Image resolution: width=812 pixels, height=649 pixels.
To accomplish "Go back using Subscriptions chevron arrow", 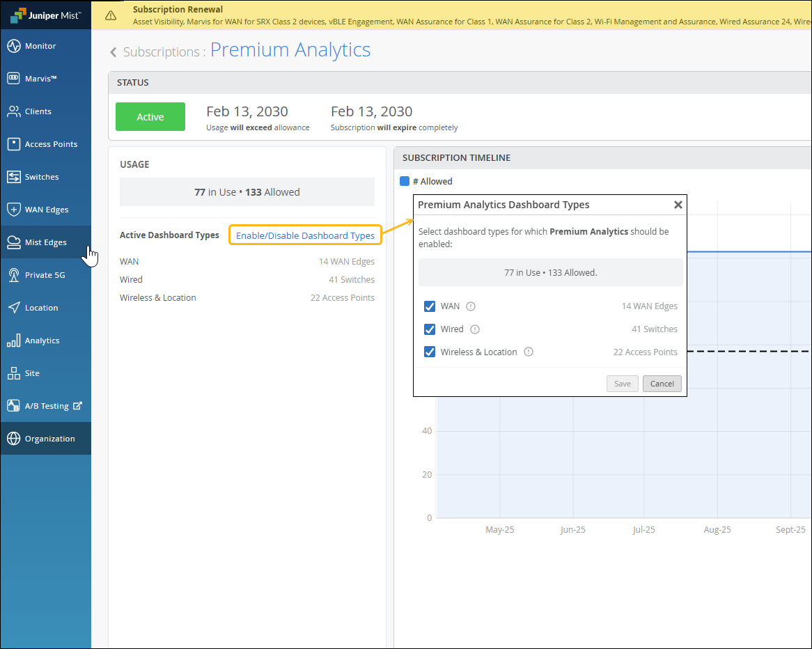I will [114, 52].
